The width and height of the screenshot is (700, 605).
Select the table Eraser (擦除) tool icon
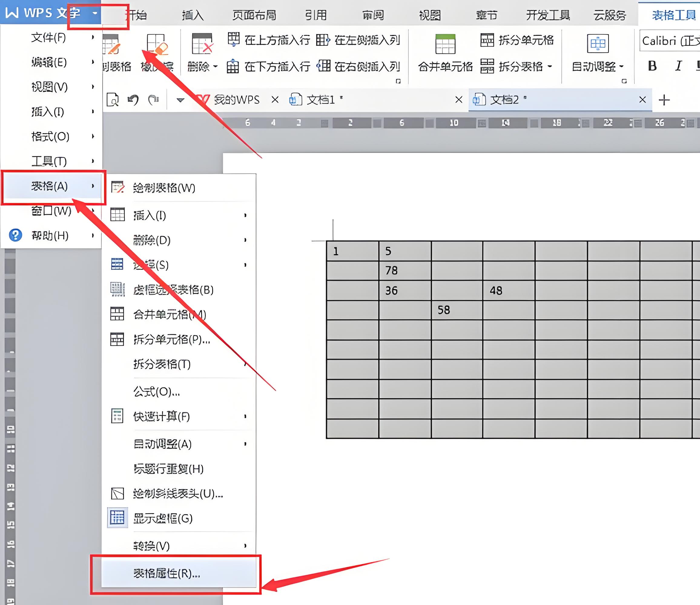(157, 44)
